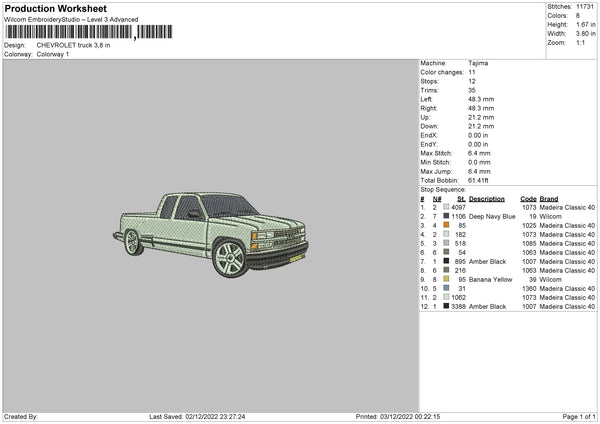Click the barcode below the worksheet title
The image size is (600, 424).
pos(68,32)
